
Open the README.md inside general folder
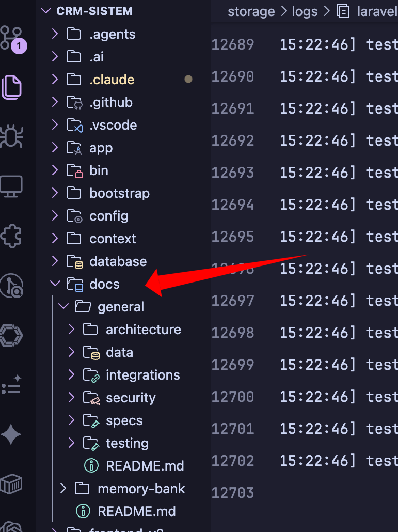[x=145, y=465]
